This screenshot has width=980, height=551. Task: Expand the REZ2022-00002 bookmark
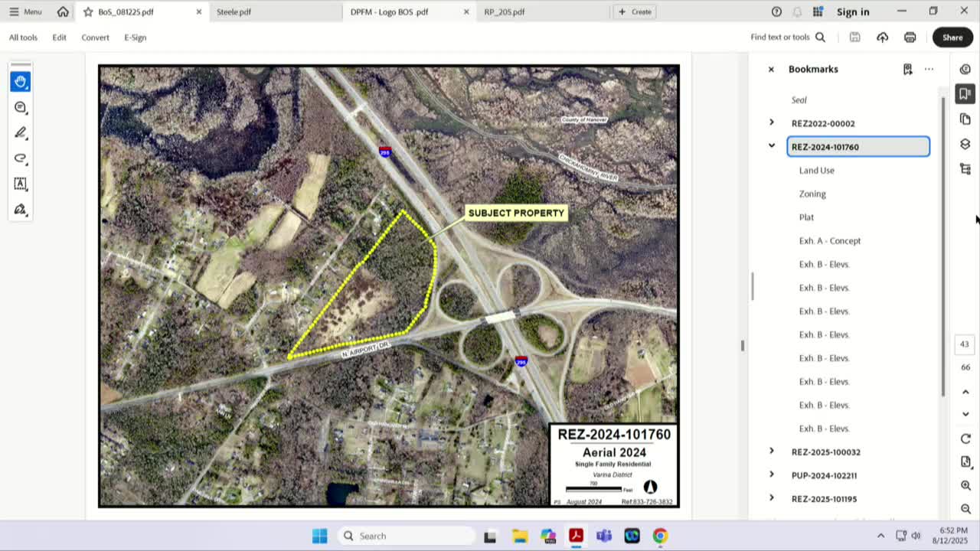pos(772,122)
